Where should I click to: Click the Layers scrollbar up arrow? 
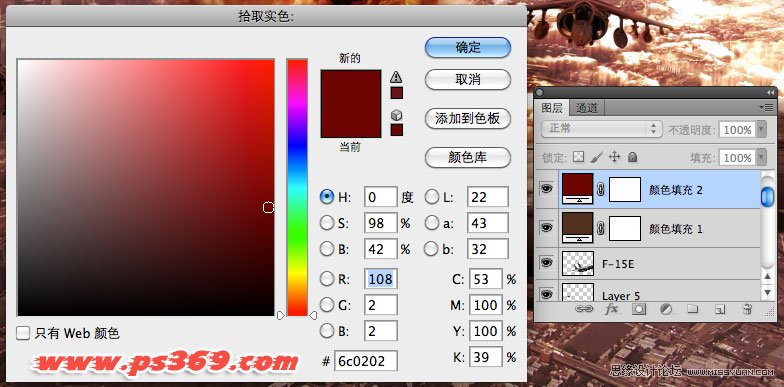(x=768, y=276)
